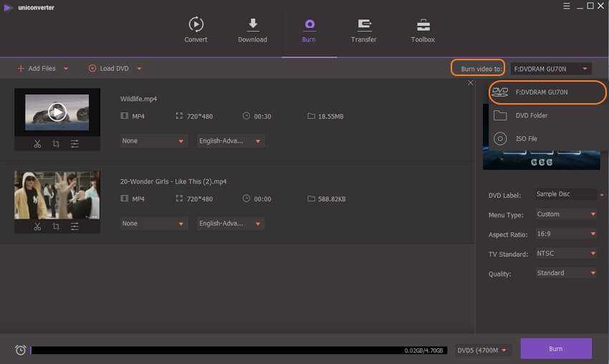Click the crop icon under Wonder Girls video
Viewport: 609px width, 364px height.
(56, 226)
